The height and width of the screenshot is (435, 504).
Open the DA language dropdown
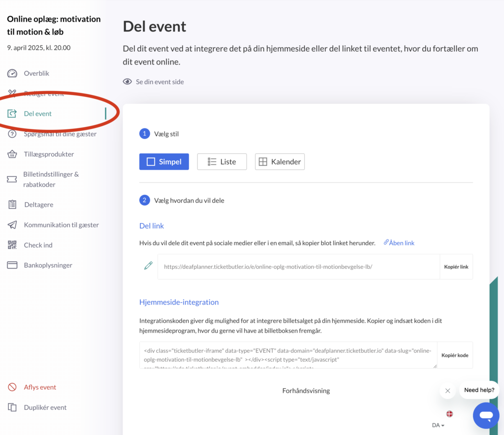(x=438, y=425)
